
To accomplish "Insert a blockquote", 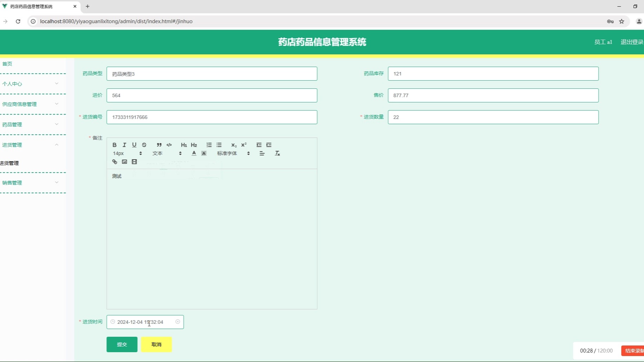I will point(159,145).
